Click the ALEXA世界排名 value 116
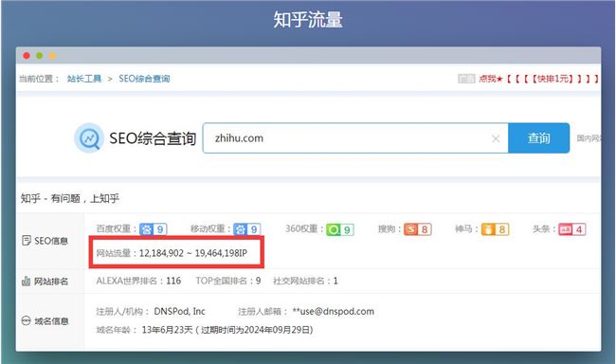The width and height of the screenshot is (616, 364). tap(173, 281)
